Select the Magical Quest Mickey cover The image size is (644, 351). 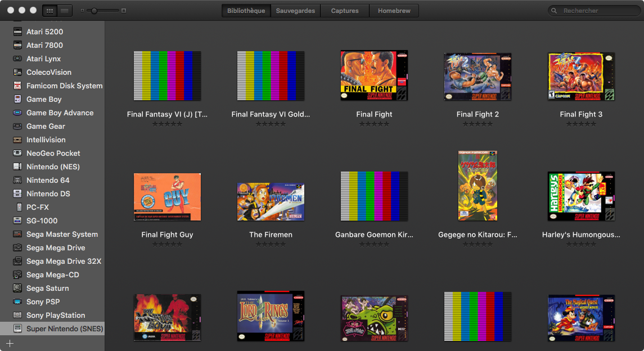pos(581,318)
